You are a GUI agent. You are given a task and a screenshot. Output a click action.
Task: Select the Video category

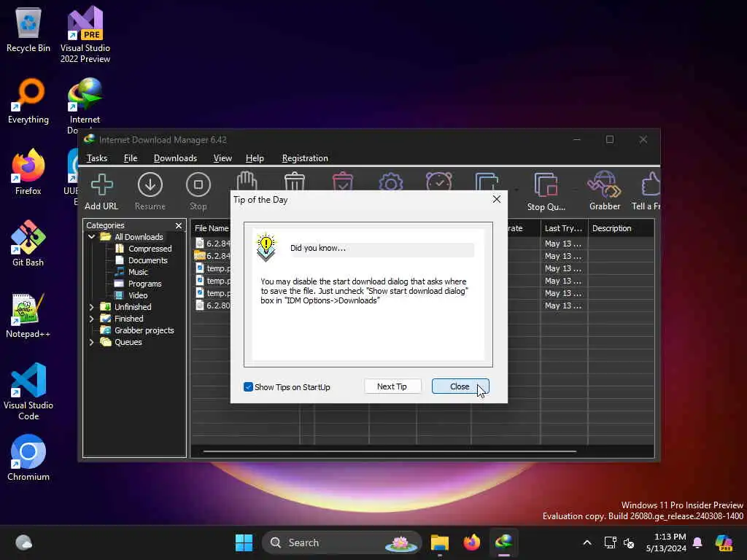(138, 295)
